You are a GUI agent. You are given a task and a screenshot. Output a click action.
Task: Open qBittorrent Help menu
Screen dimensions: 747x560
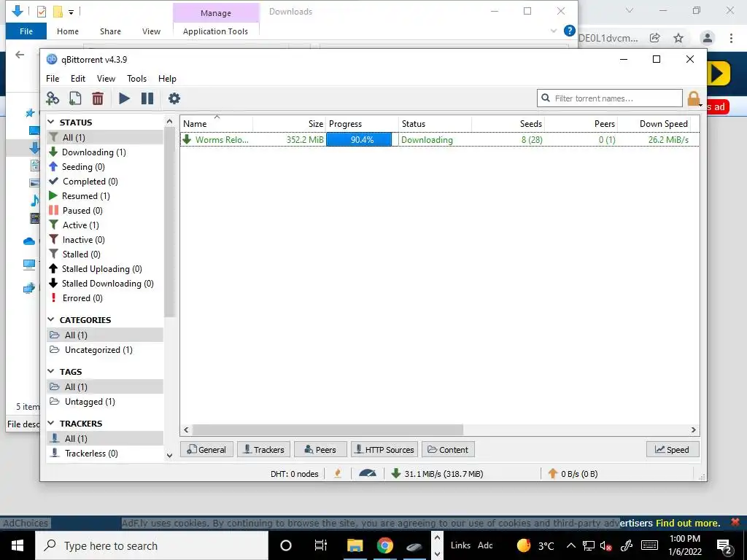(167, 79)
